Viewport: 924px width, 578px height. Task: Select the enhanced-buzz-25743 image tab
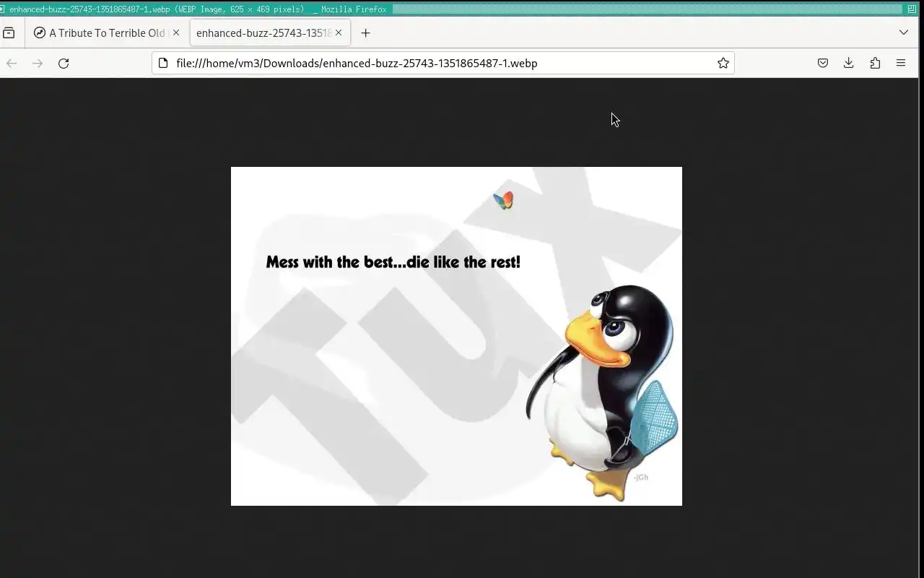coord(270,33)
